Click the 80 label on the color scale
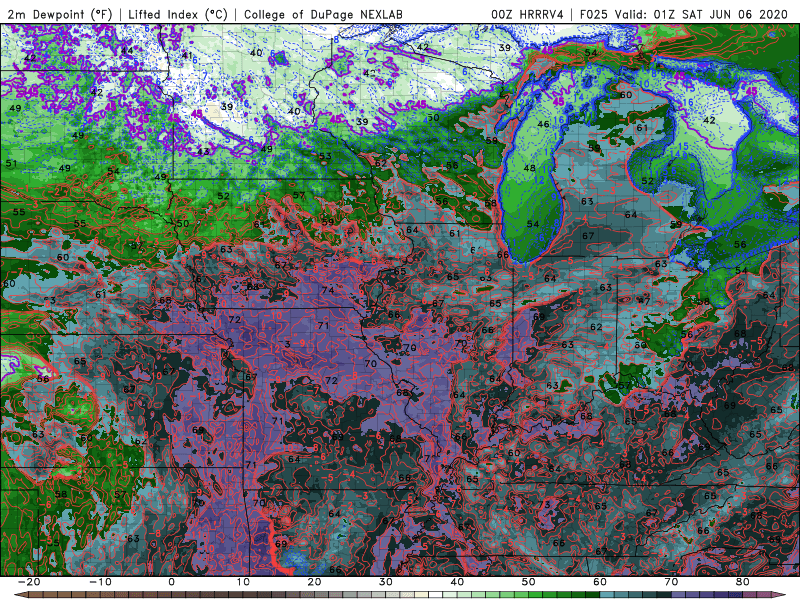Image resolution: width=800 pixels, height=600 pixels. point(743,582)
